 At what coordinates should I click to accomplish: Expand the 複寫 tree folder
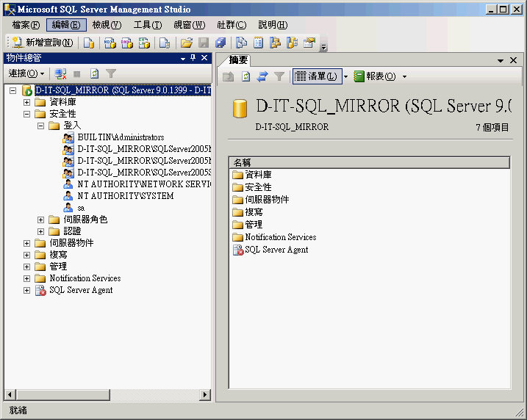27,255
